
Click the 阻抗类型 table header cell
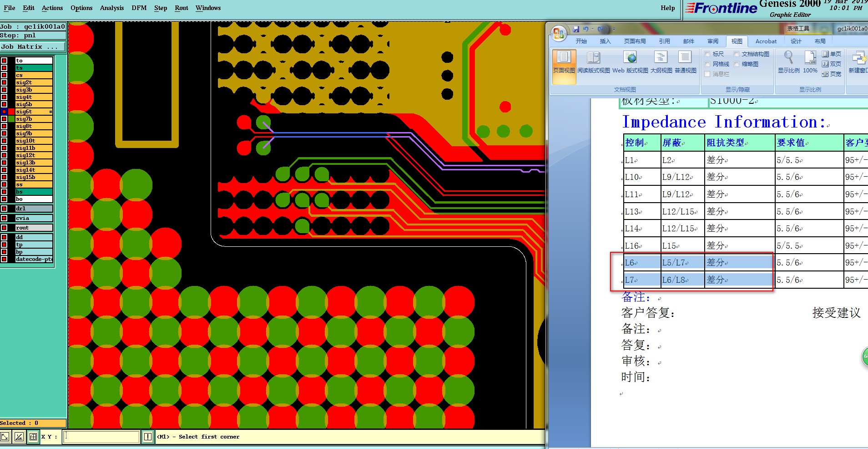coord(740,143)
